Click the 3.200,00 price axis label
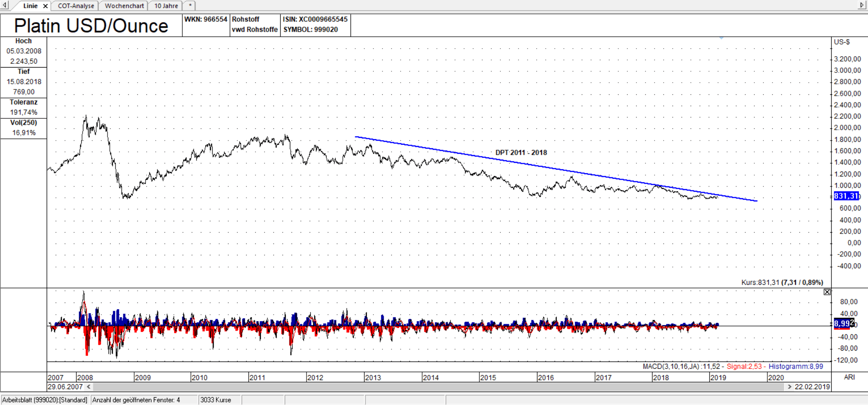The height and width of the screenshot is (405, 868). point(848,59)
